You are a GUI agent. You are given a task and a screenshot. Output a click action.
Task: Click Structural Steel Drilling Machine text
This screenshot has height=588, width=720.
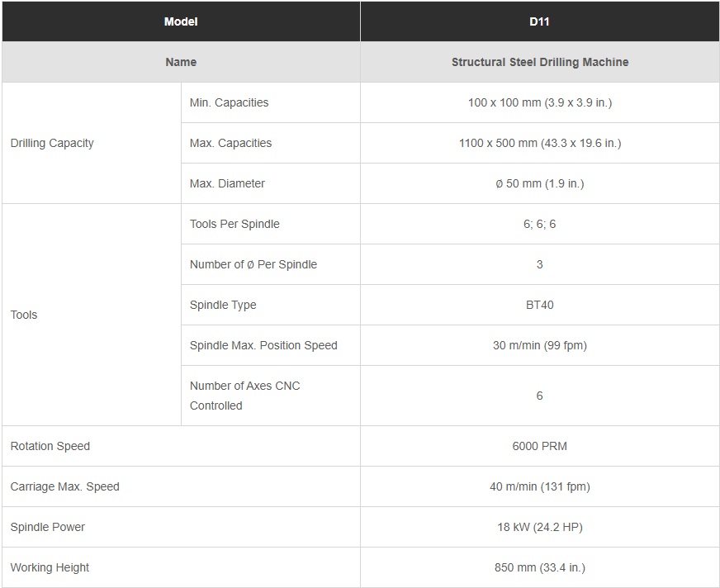tap(539, 62)
